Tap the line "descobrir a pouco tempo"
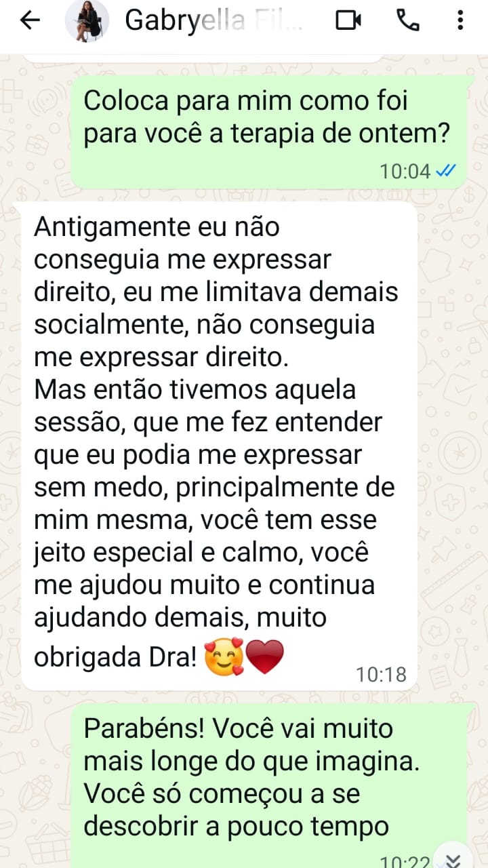This screenshot has width=488, height=868. 237,826
